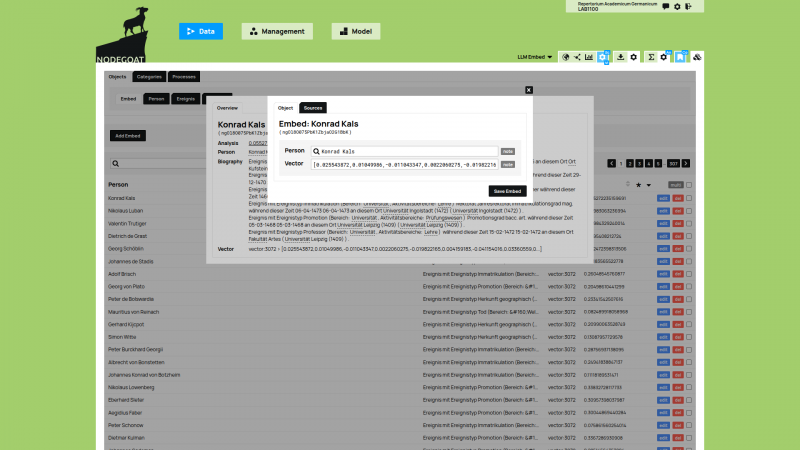The height and width of the screenshot is (450, 800).
Task: Open the chronology bar chart icon
Action: click(x=589, y=57)
